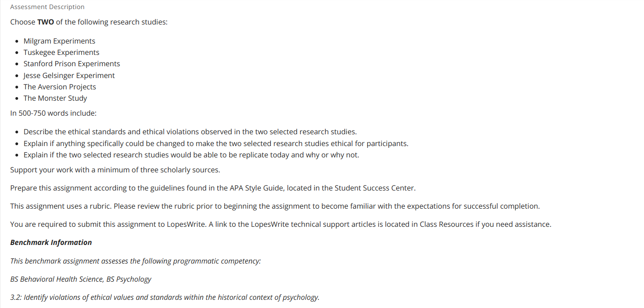Click the BS Behavioral Health Science line

(x=81, y=279)
